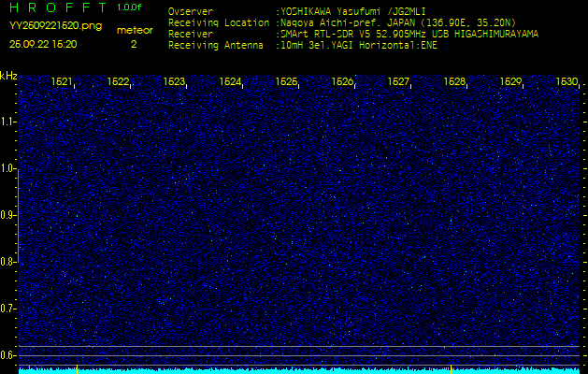This screenshot has width=588, height=374.
Task: Select the 1.0 frequency axis label
Action: point(8,168)
